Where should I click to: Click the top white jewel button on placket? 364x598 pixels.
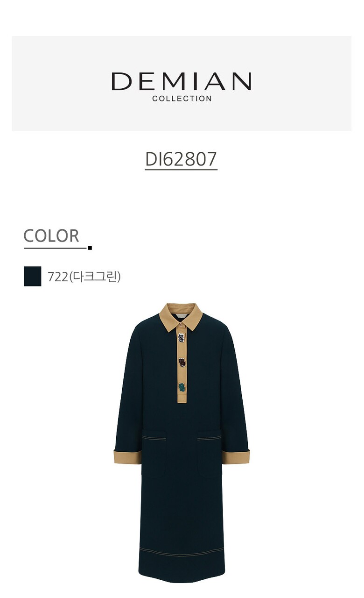[182, 337]
